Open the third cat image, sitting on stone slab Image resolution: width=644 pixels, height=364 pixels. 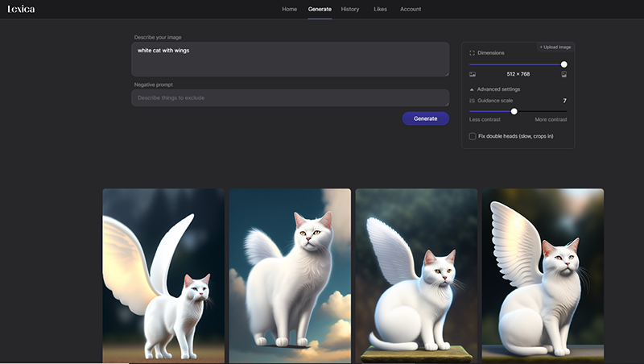point(416,276)
